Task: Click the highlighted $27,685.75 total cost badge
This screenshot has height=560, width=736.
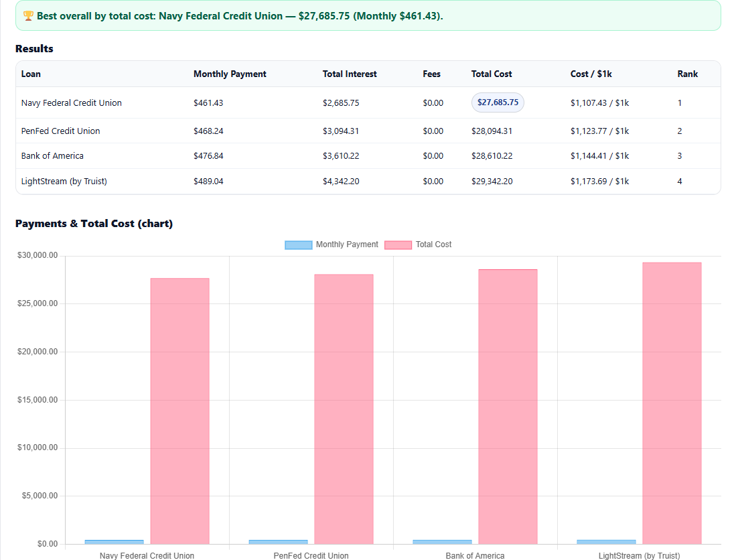Action: click(498, 102)
